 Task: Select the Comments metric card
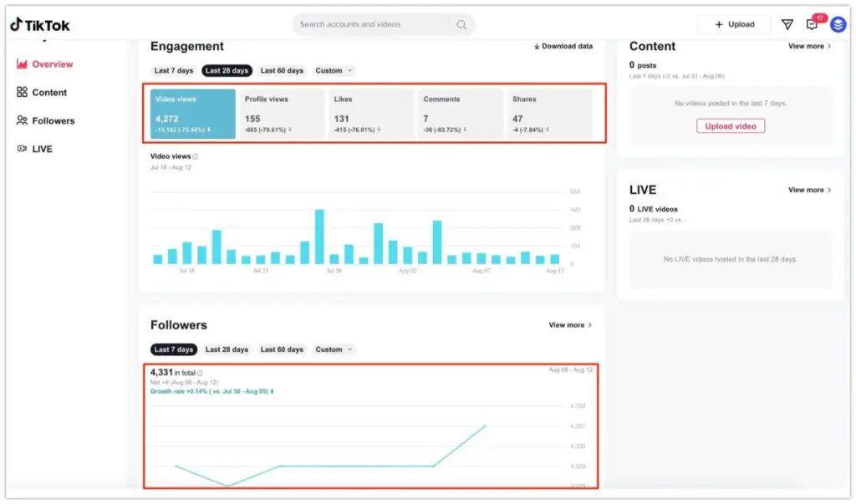coord(461,114)
